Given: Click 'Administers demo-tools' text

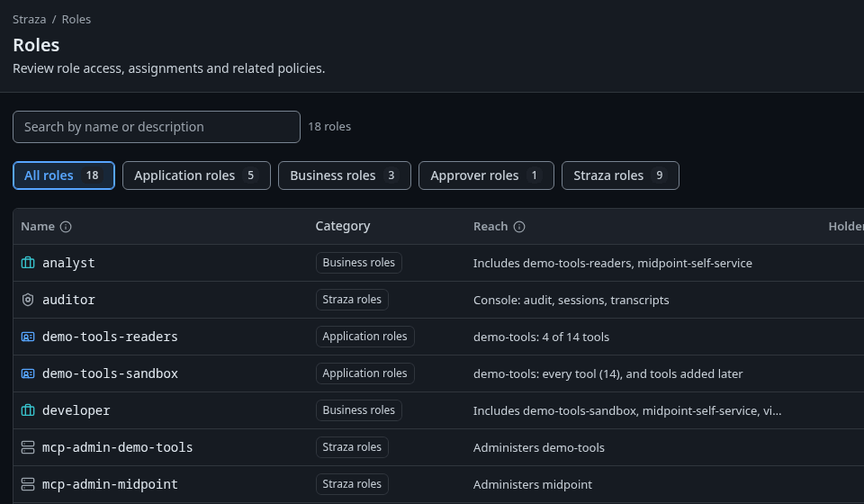Looking at the screenshot, I should (x=539, y=448).
